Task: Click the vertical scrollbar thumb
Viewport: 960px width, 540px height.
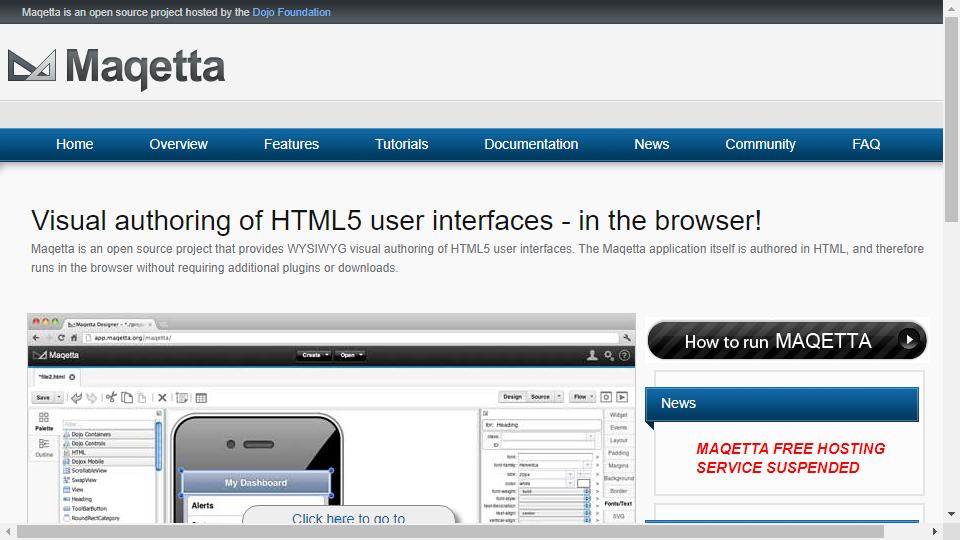Action: [951, 119]
